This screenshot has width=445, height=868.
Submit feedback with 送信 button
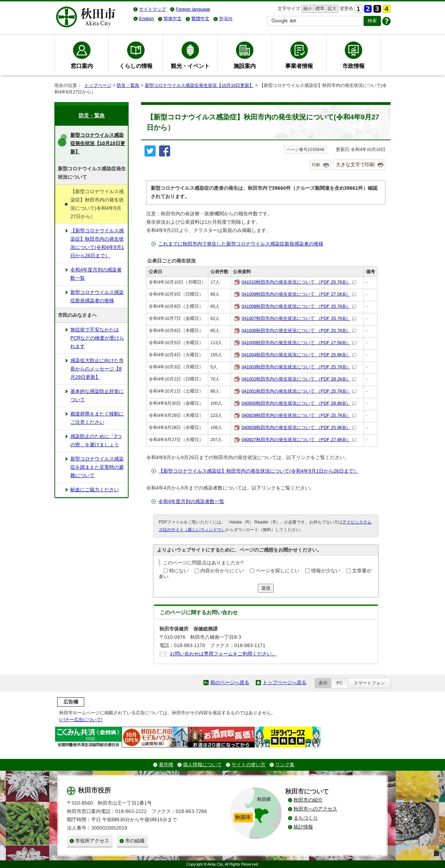tap(266, 588)
